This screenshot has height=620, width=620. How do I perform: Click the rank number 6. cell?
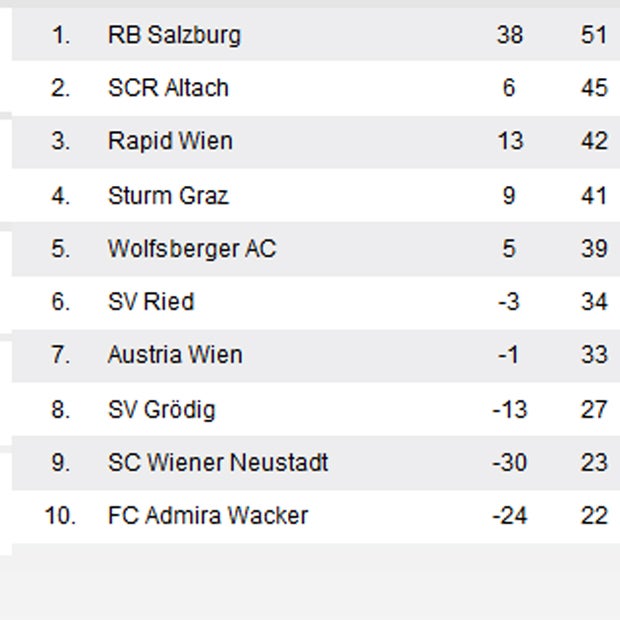[x=61, y=302]
